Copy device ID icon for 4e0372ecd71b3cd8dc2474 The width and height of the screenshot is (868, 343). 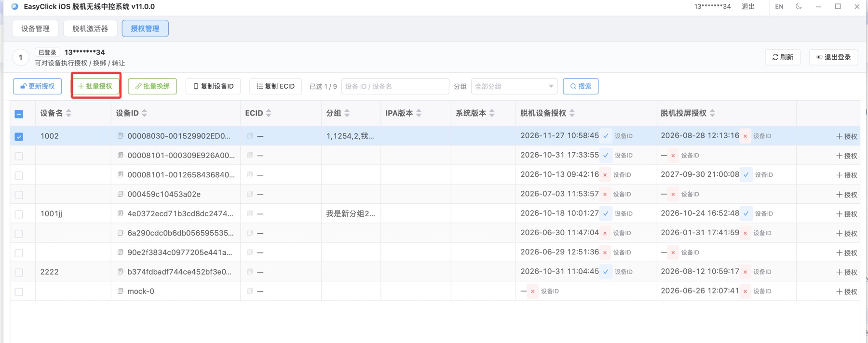(x=121, y=213)
